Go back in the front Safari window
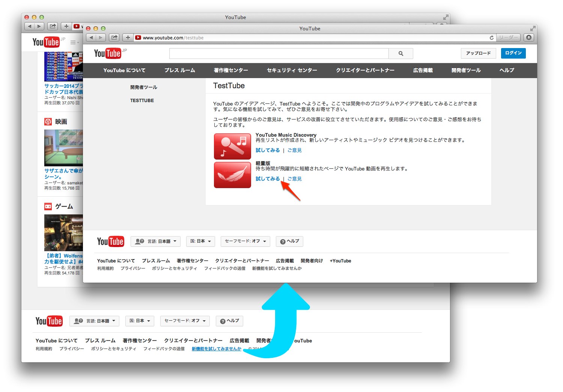This screenshot has width=563, height=392. coord(91,38)
